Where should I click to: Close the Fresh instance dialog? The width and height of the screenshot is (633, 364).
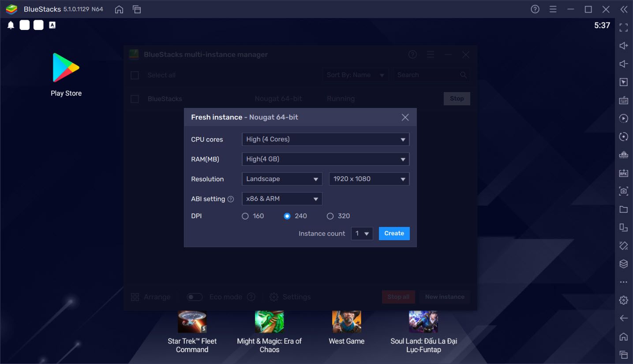(x=405, y=117)
